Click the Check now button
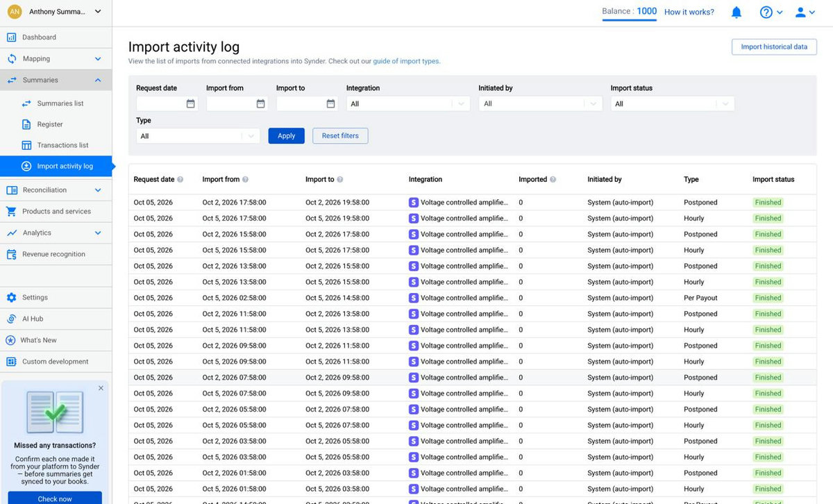The height and width of the screenshot is (504, 833). (x=55, y=498)
